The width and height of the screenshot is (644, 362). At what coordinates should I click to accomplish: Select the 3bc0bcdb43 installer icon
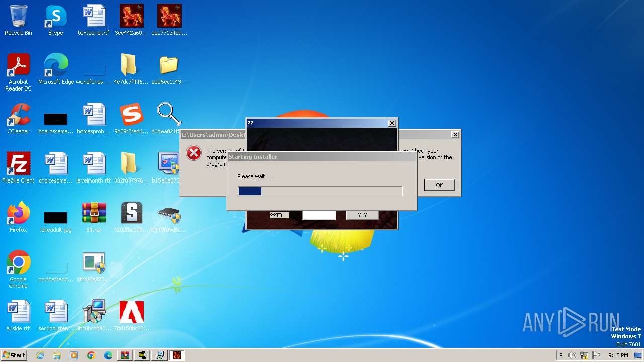coord(94,316)
